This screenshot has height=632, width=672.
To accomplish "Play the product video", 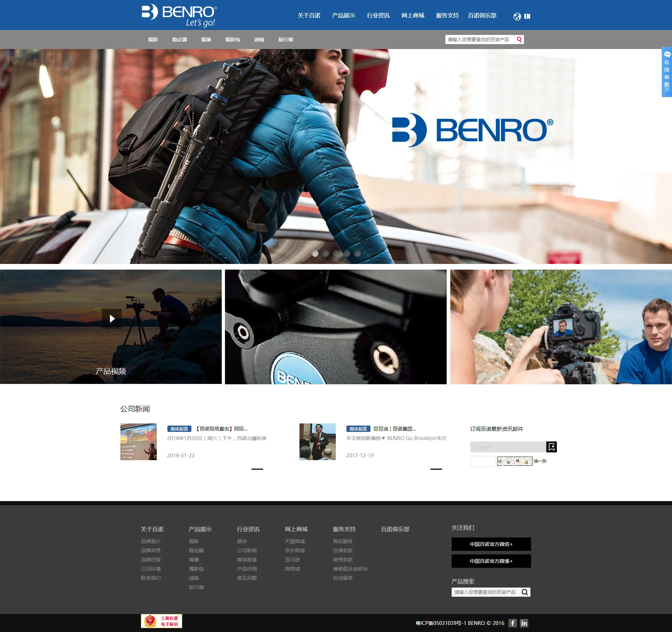I will pos(112,319).
